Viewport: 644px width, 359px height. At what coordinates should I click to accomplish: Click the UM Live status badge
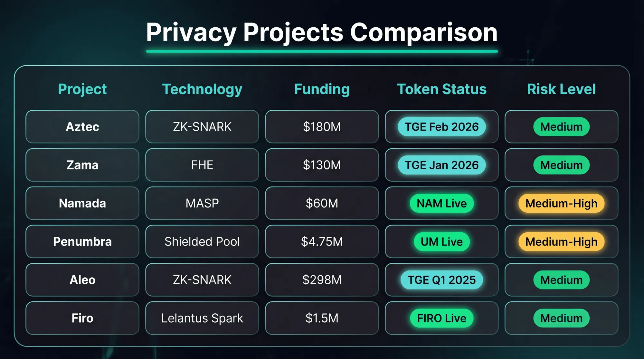(x=442, y=242)
